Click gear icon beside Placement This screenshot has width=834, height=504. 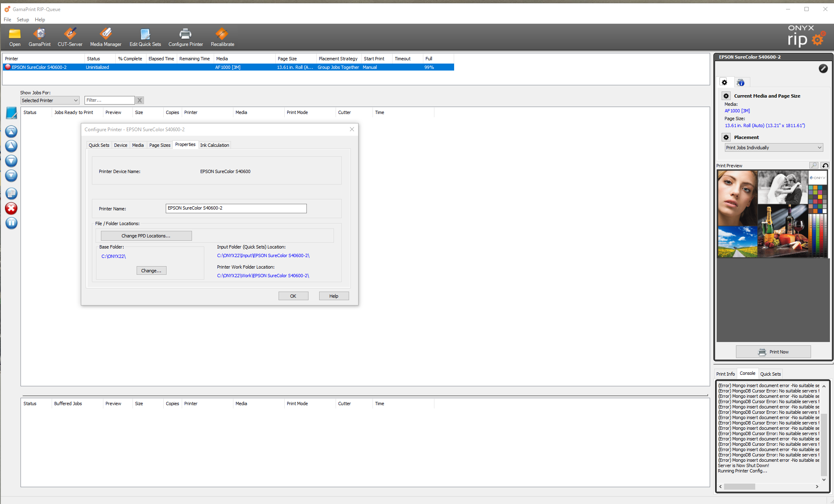coord(726,137)
